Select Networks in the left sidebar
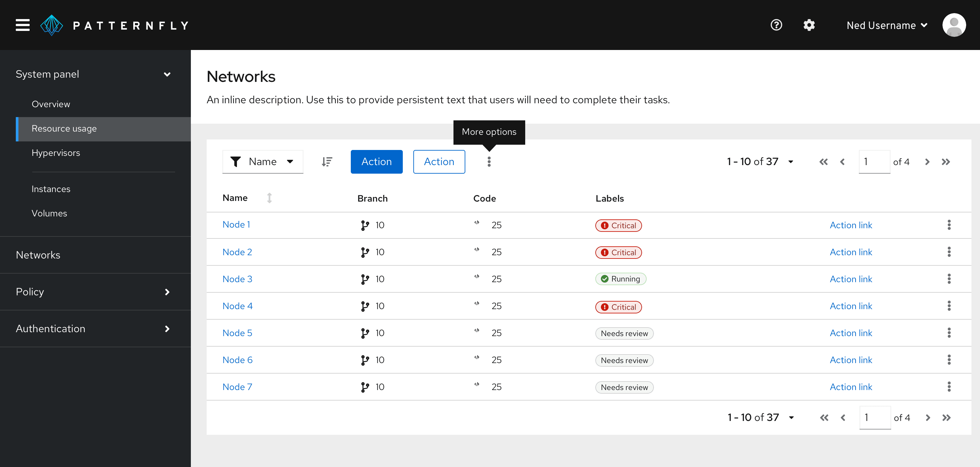The width and height of the screenshot is (980, 467). pos(38,255)
